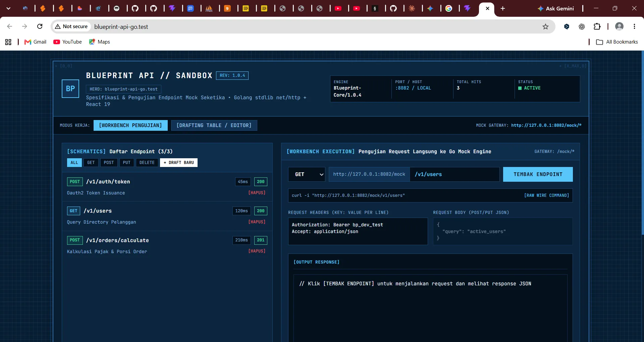Image resolution: width=644 pixels, height=342 pixels.
Task: Edit the request body JSON textarea
Action: click(x=503, y=231)
